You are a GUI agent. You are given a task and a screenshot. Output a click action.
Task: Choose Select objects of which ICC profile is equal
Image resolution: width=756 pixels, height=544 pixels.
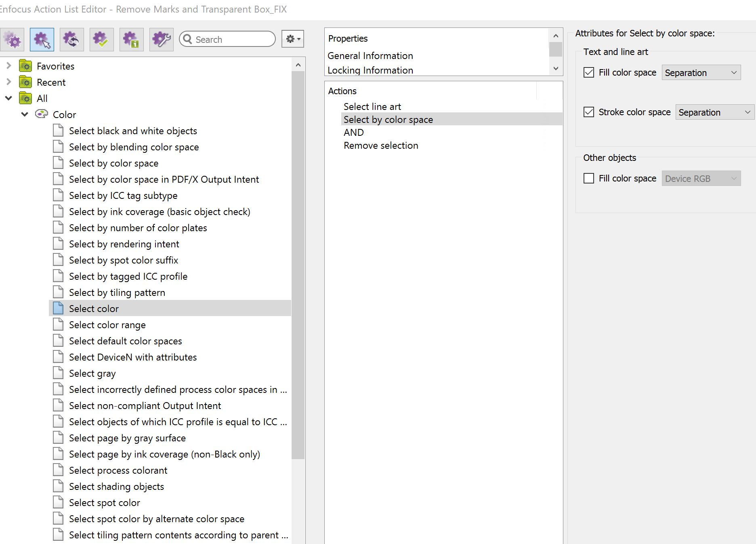pyautogui.click(x=178, y=422)
